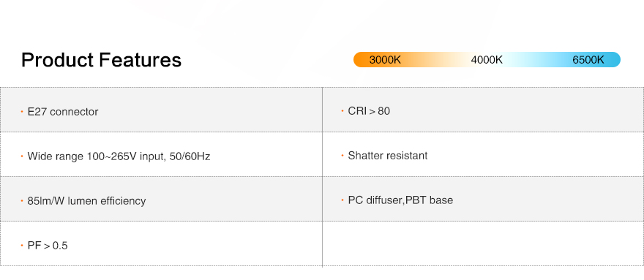Image resolution: width=644 pixels, height=280 pixels.
Task: Click the PF > 0.5 feature text
Action: [x=48, y=246]
